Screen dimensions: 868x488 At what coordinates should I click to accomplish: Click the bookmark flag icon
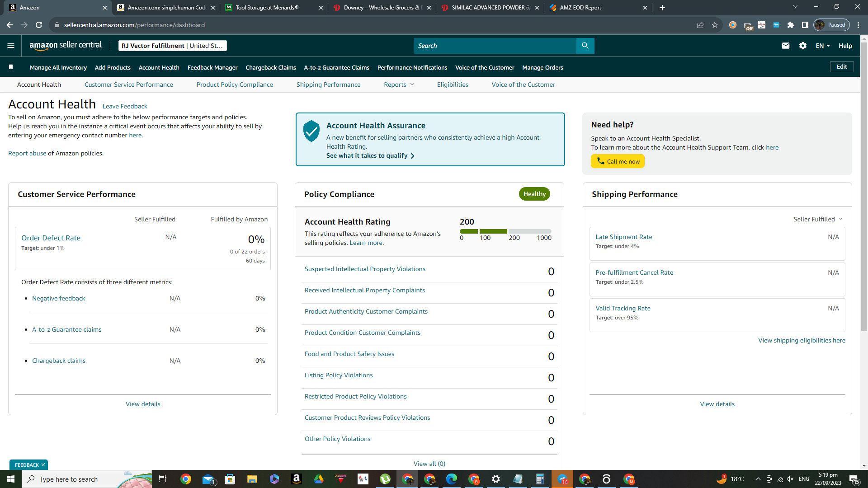pos(11,67)
